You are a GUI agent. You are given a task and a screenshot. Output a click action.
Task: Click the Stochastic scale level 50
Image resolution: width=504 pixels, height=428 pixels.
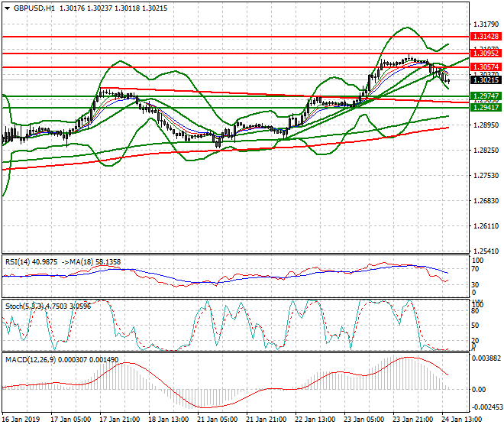click(475, 326)
